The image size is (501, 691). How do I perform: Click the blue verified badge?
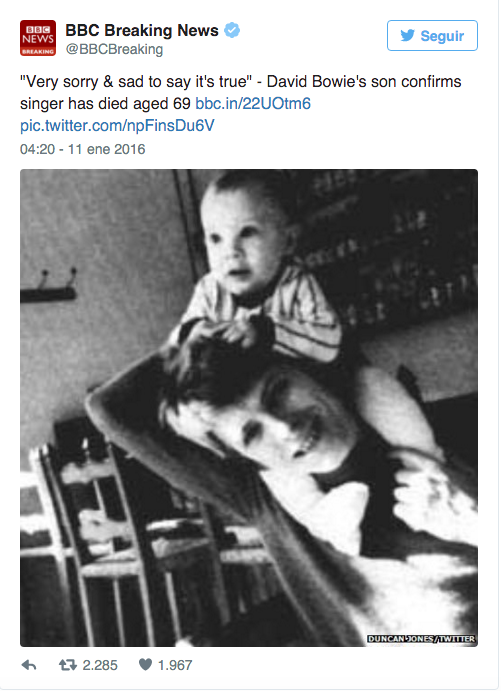pyautogui.click(x=232, y=30)
